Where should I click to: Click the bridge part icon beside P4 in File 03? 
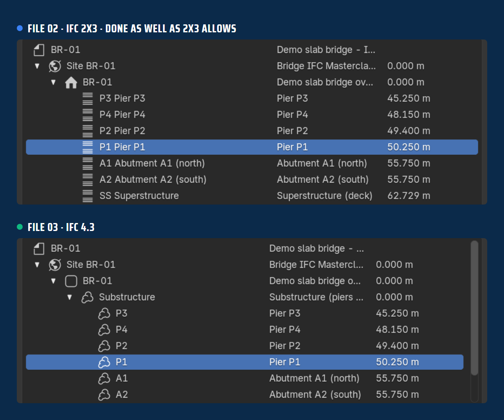(104, 330)
